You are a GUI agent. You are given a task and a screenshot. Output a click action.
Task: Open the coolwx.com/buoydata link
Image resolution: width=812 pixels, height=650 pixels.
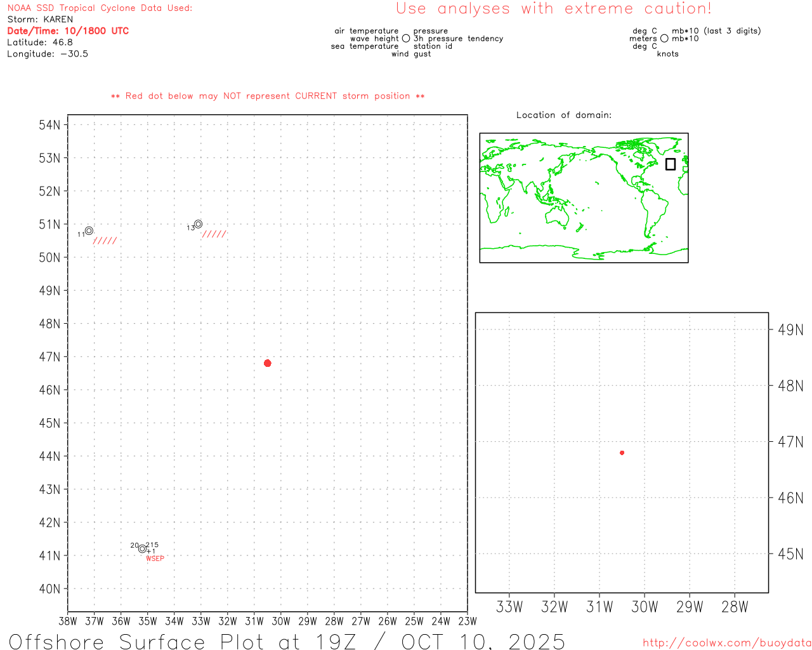[727, 643]
